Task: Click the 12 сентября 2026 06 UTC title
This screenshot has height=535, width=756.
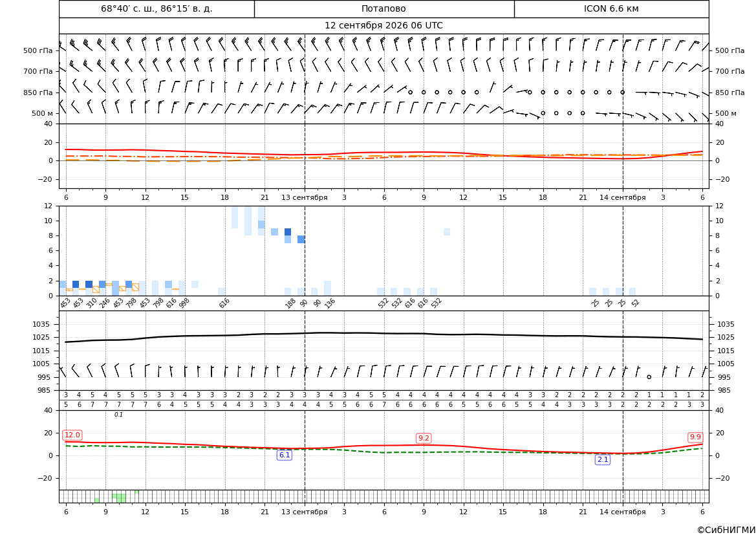Action: [x=383, y=26]
